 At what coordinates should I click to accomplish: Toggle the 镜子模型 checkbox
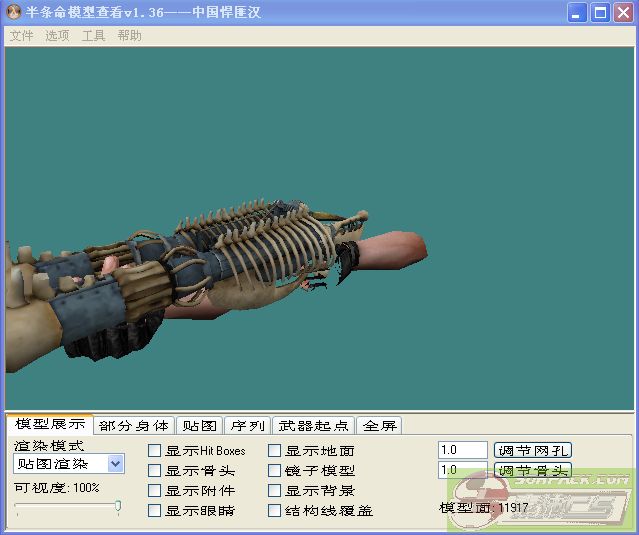point(275,471)
